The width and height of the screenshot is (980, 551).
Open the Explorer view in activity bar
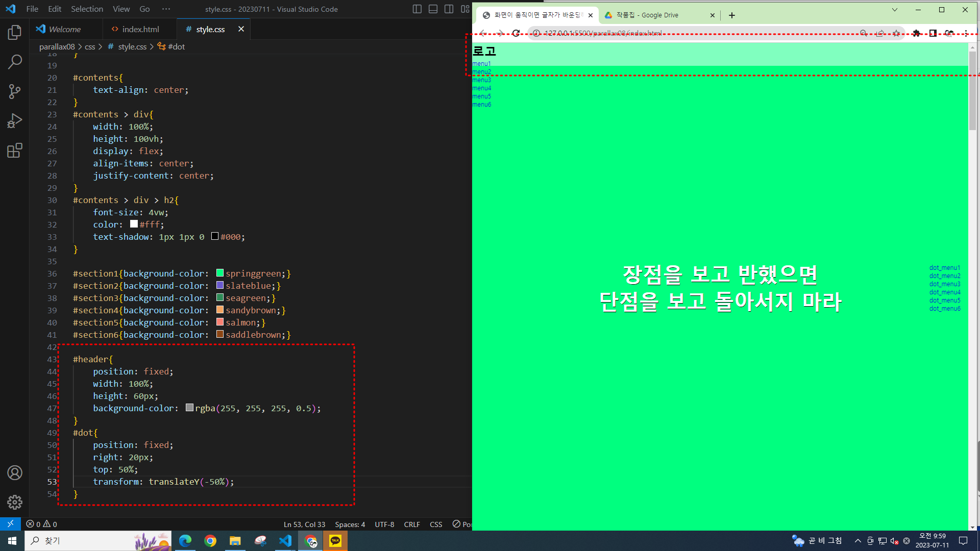coord(15,33)
